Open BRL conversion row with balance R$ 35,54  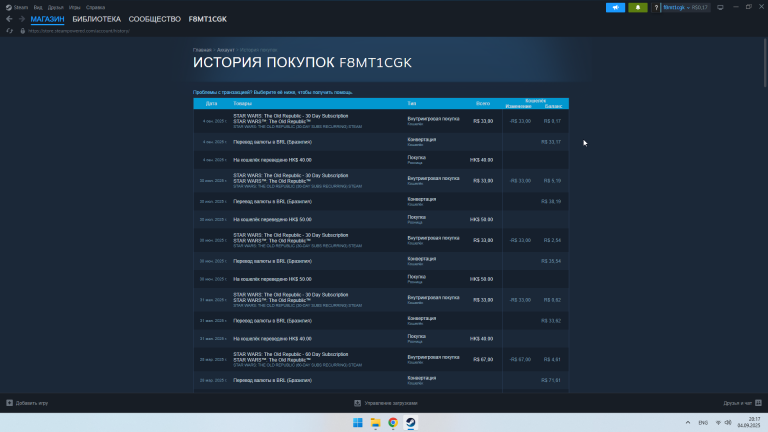(x=381, y=261)
